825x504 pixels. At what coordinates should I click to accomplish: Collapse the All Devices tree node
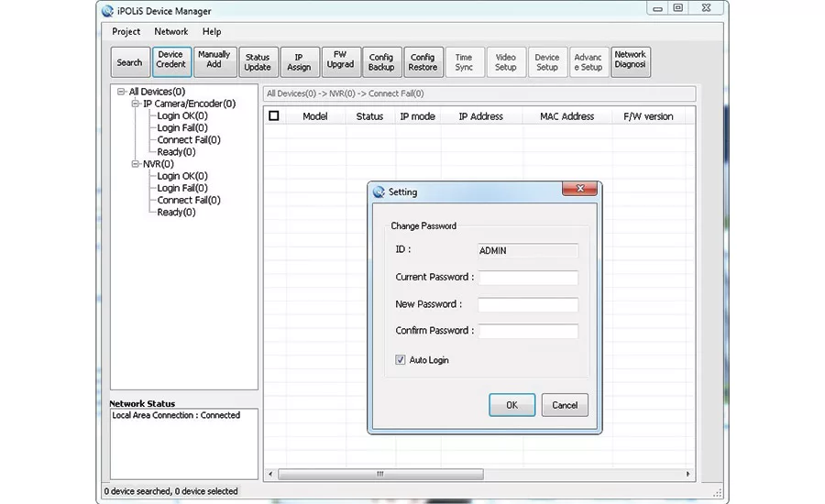point(121,92)
